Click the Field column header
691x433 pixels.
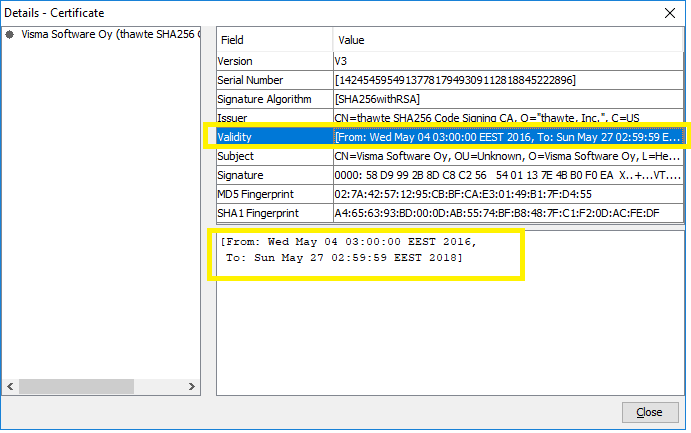[275, 40]
